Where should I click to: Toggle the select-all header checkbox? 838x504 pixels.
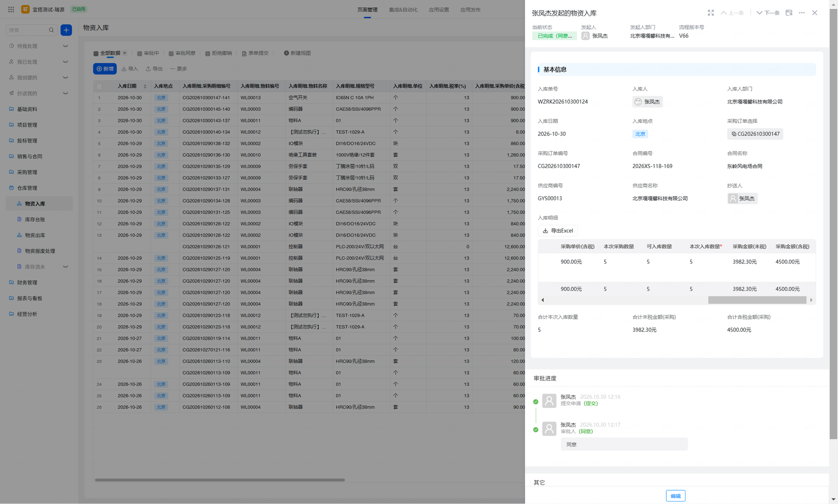click(x=99, y=86)
